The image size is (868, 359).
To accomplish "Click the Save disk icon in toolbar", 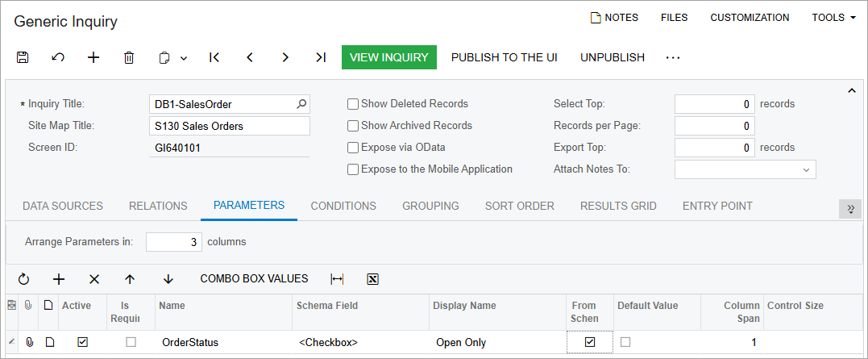I will 23,57.
